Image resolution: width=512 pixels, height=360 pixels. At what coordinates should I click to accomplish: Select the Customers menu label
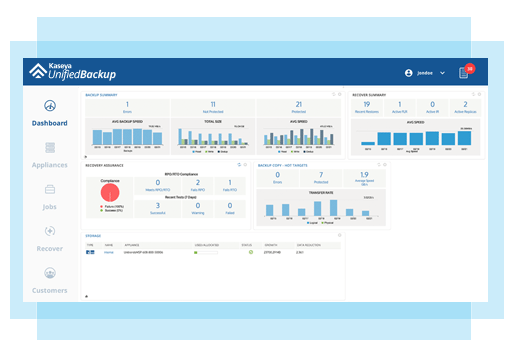coord(50,291)
